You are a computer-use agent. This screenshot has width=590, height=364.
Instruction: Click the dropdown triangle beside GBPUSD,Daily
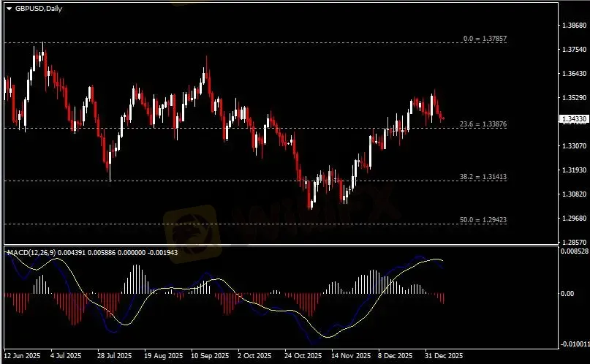(x=10, y=7)
